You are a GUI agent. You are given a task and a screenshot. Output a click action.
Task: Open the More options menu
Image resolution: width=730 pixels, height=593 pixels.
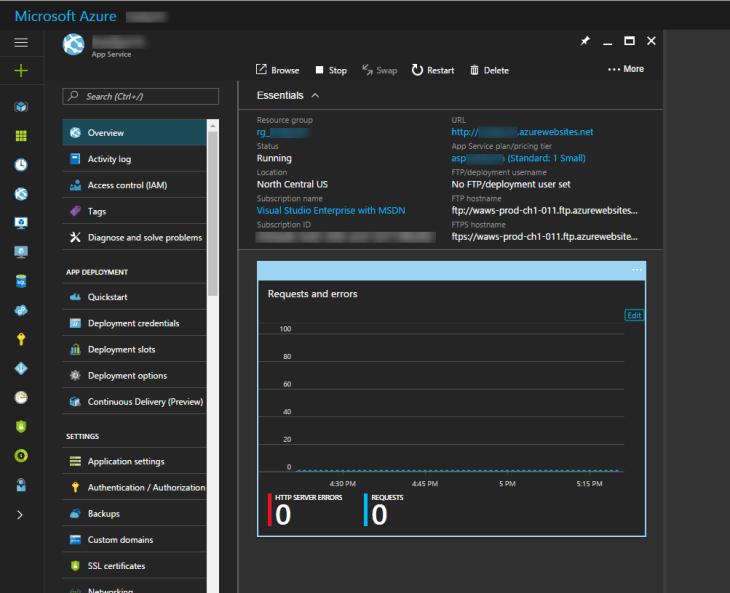pyautogui.click(x=626, y=69)
